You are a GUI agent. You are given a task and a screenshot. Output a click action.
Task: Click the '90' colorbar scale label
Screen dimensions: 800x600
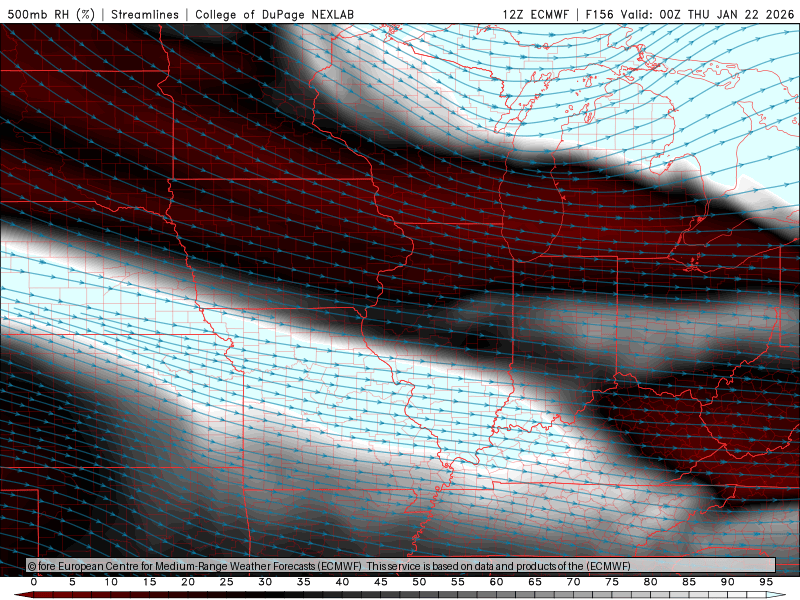coord(727,582)
